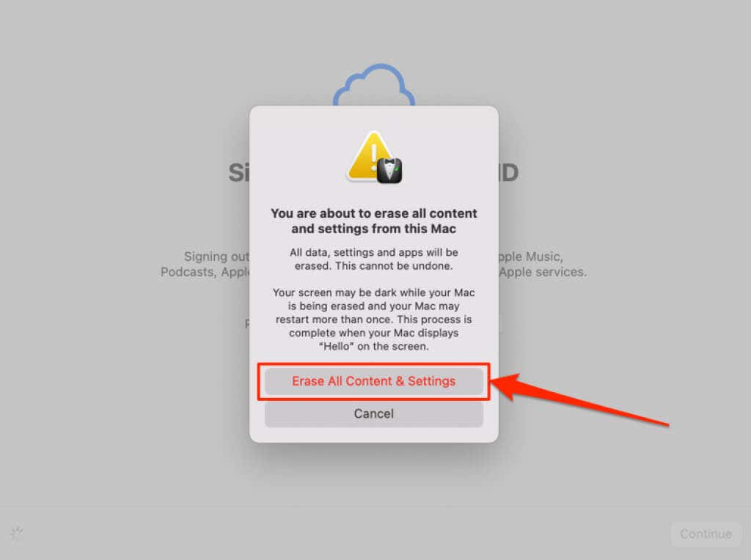Click the Erase All Content & Settings button

pos(373,381)
